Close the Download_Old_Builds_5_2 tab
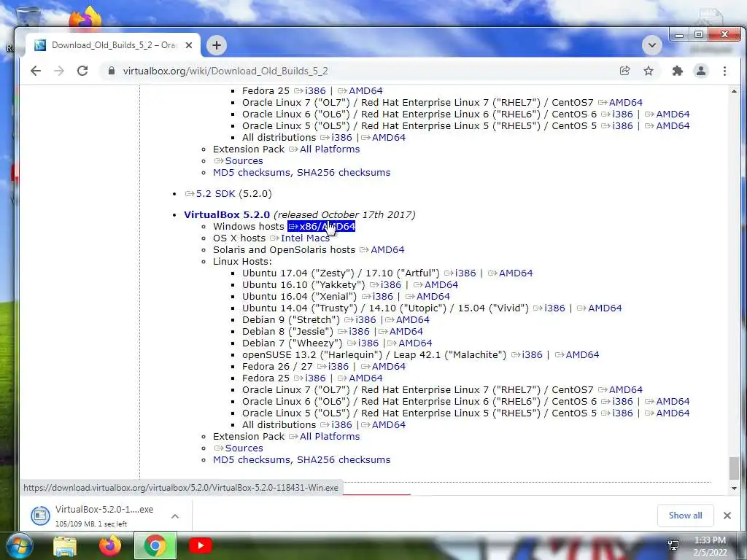 coord(189,45)
